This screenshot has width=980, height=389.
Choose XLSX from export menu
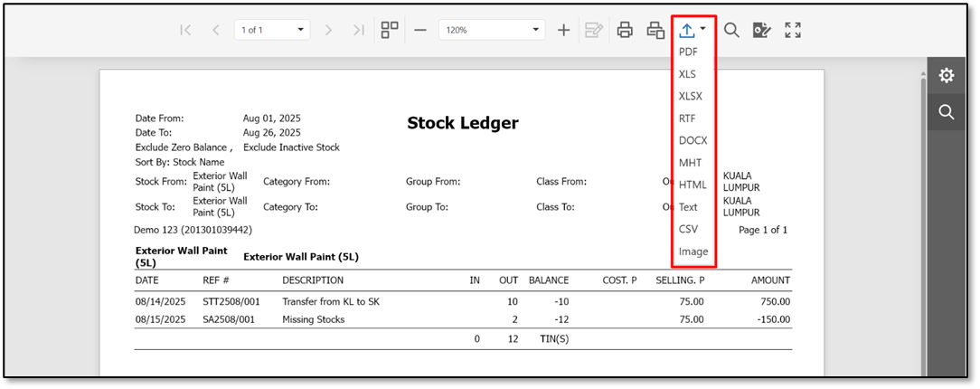point(691,96)
